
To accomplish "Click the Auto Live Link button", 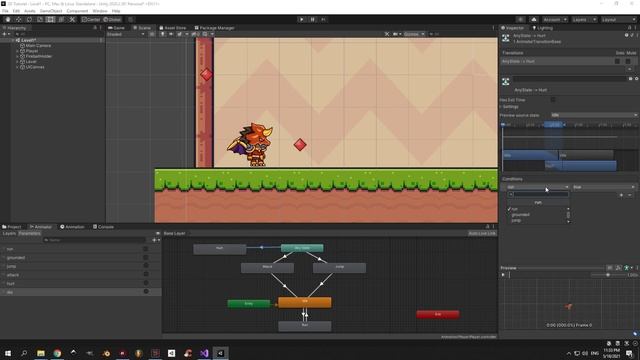I will 482,233.
